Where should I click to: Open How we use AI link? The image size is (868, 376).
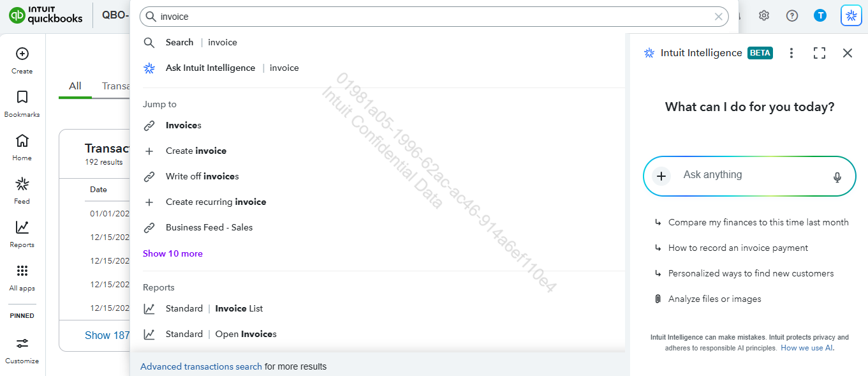click(x=807, y=348)
